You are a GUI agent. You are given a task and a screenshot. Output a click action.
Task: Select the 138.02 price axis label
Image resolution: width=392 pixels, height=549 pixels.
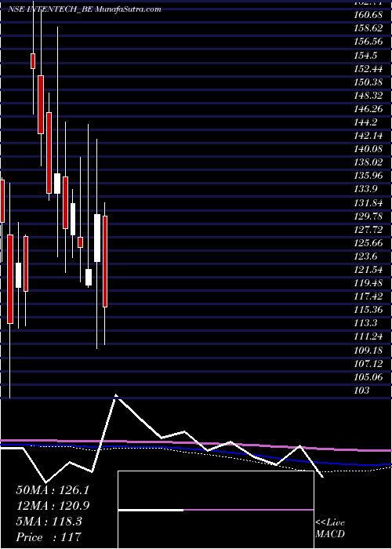(x=368, y=163)
